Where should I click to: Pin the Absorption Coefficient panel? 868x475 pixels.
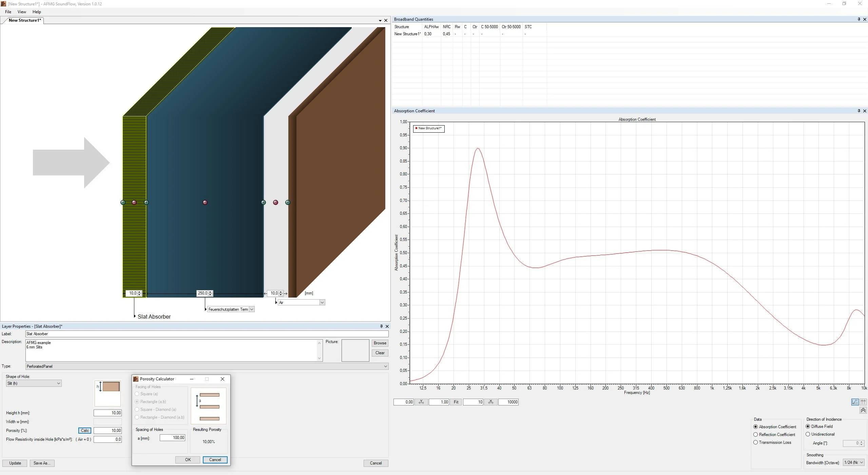(x=859, y=111)
